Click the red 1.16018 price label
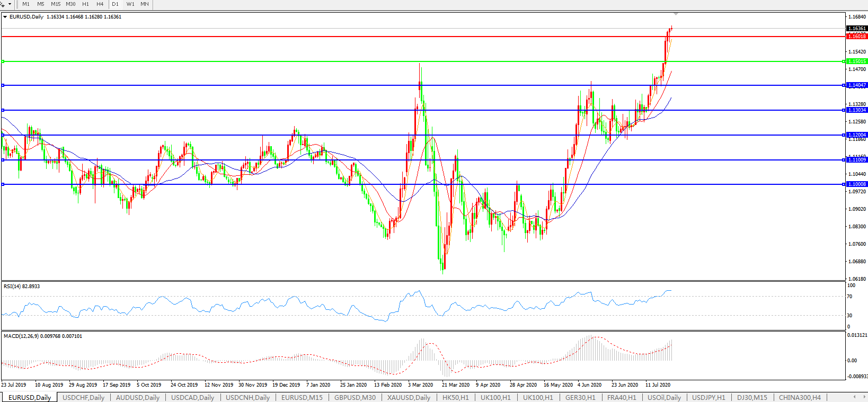868x402 pixels. (x=856, y=37)
